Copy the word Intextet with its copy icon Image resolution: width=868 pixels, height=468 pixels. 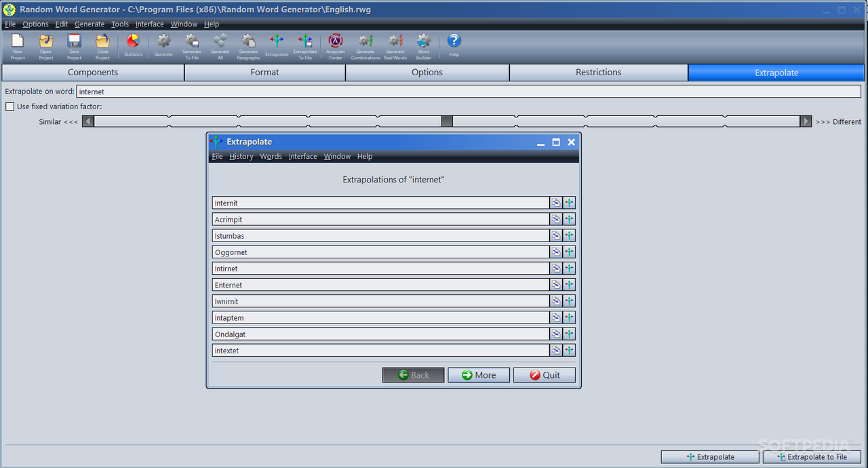[556, 351]
